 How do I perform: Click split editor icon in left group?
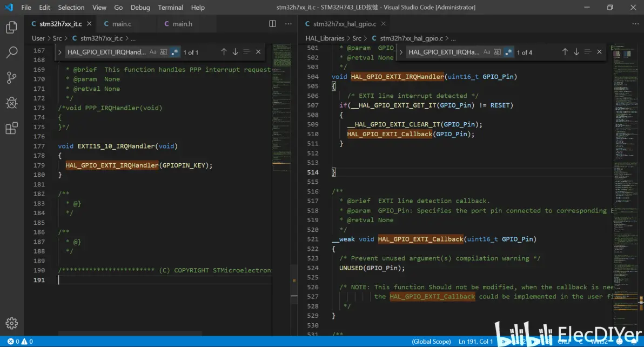point(273,24)
